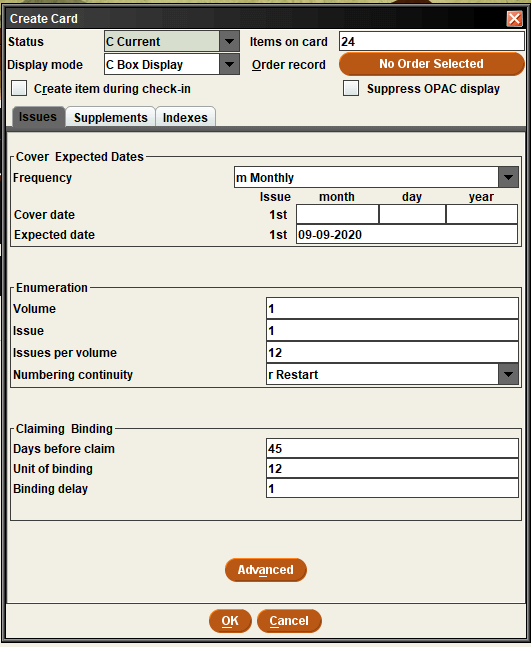Expand Numbering continuity dropdown
This screenshot has height=647, width=531.
(508, 374)
